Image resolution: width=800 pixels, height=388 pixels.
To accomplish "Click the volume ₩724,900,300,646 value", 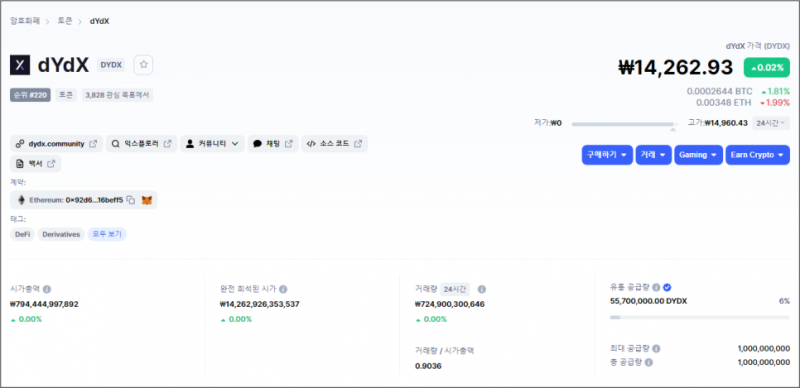I will point(450,304).
